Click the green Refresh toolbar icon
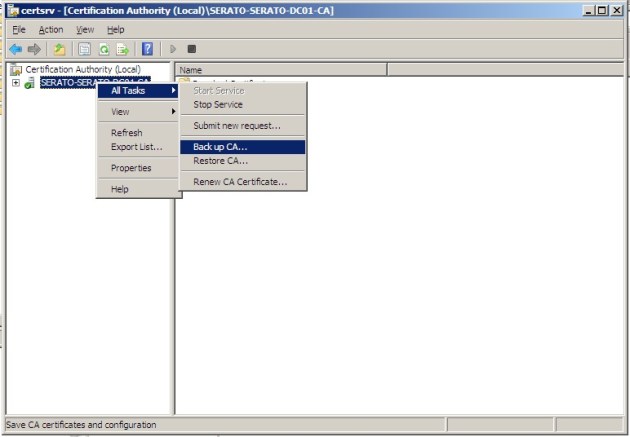Viewport: 630px width, 437px height. tap(103, 48)
